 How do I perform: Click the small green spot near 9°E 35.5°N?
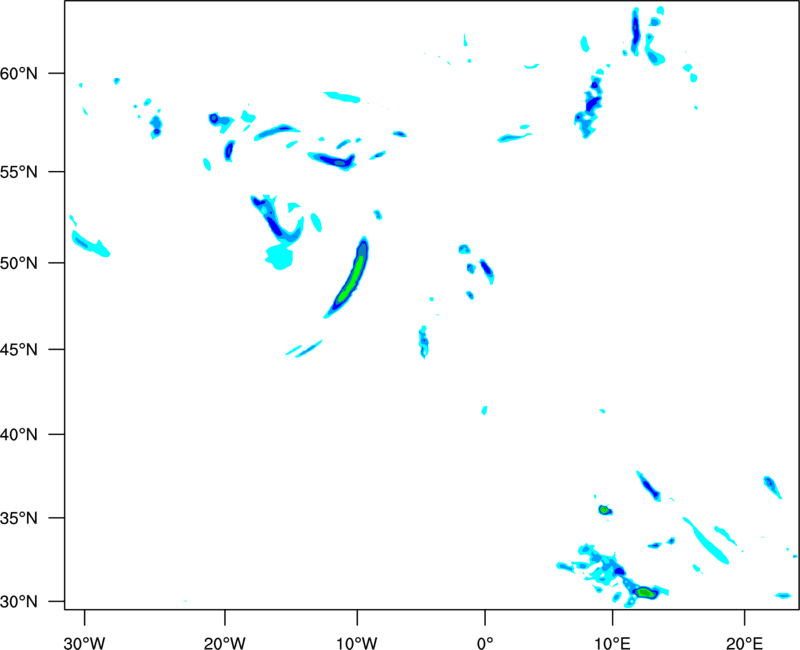[604, 510]
